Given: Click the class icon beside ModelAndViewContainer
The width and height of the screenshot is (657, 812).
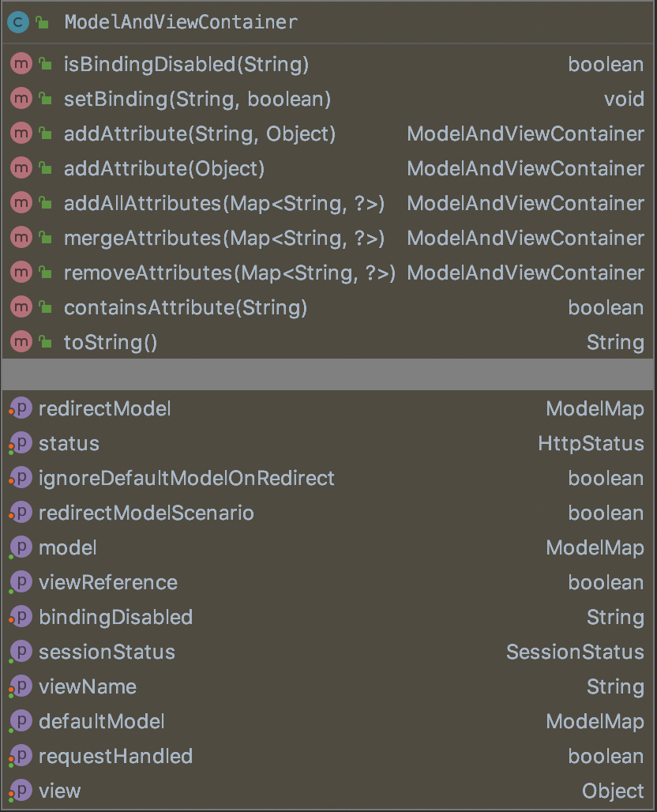Looking at the screenshot, I should pyautogui.click(x=17, y=22).
